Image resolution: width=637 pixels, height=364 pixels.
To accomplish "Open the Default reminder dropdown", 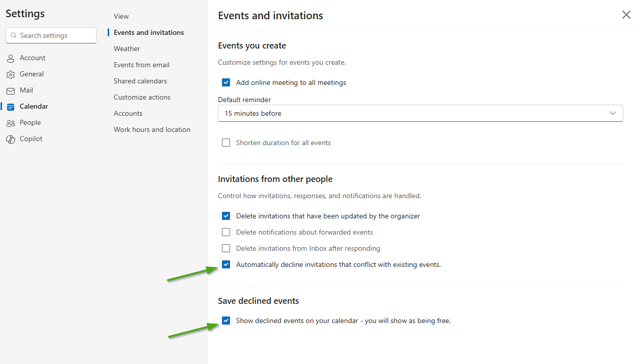I will pos(420,113).
